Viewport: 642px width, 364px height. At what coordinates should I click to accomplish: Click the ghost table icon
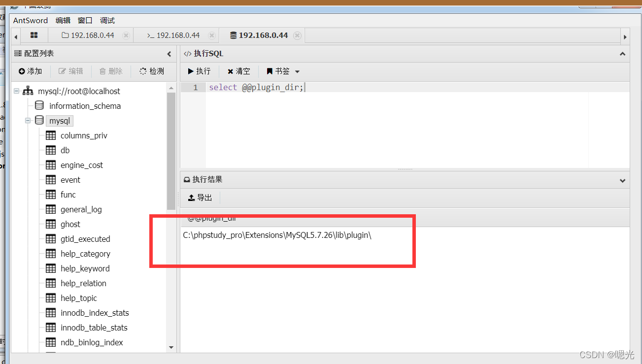pos(50,224)
